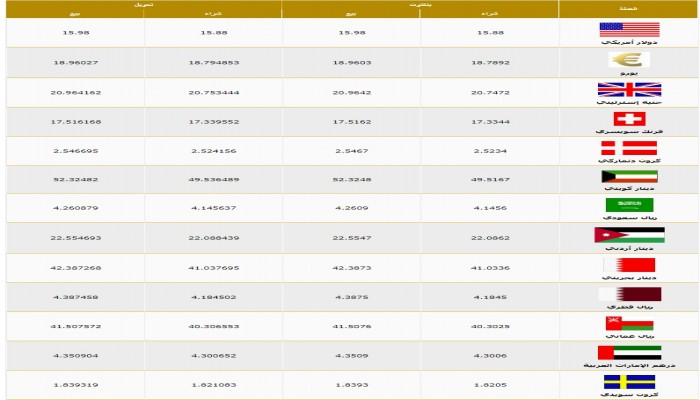Click the Euro rate 18.7892
700x400 pixels.
click(490, 62)
